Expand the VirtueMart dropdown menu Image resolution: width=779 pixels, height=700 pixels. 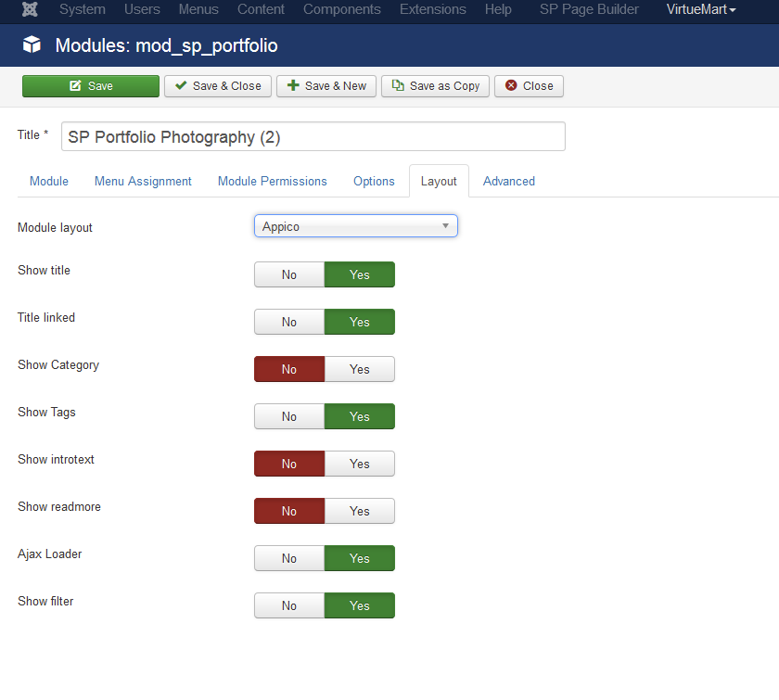point(701,9)
